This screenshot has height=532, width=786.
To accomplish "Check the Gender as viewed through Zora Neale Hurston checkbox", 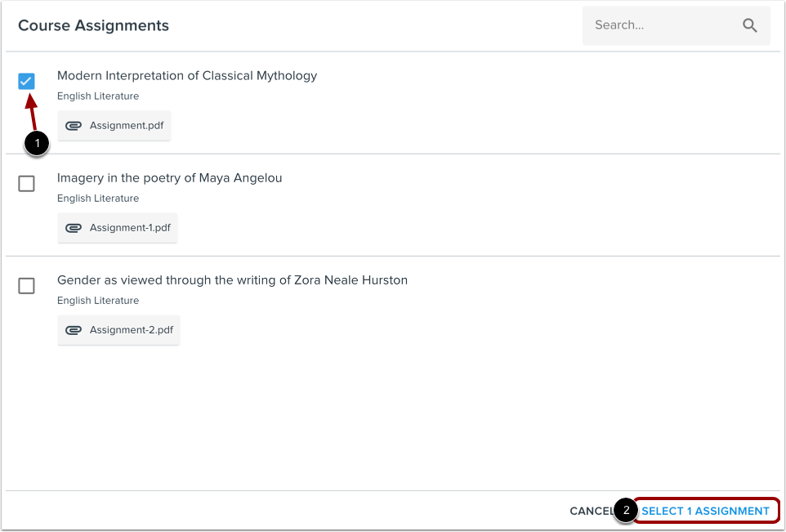I will pos(26,285).
